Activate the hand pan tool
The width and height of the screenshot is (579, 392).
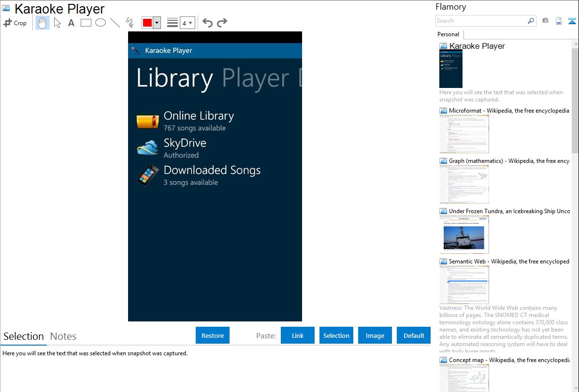[43, 23]
